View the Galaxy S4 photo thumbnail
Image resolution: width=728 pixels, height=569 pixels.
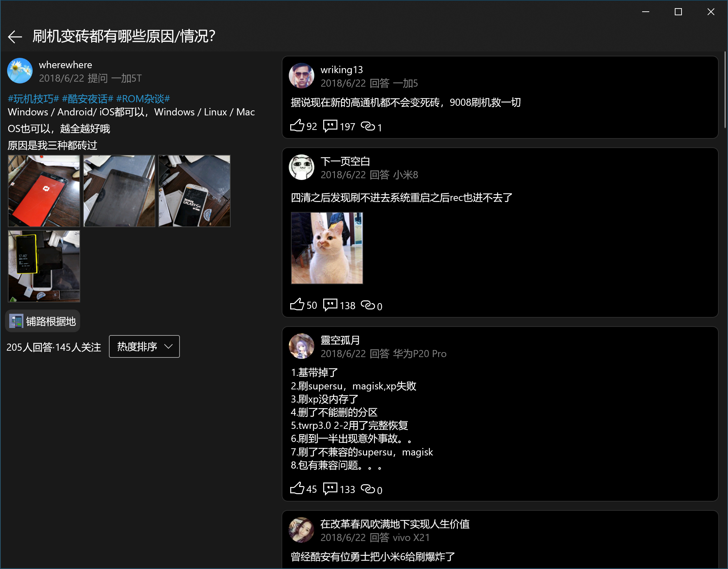click(194, 191)
